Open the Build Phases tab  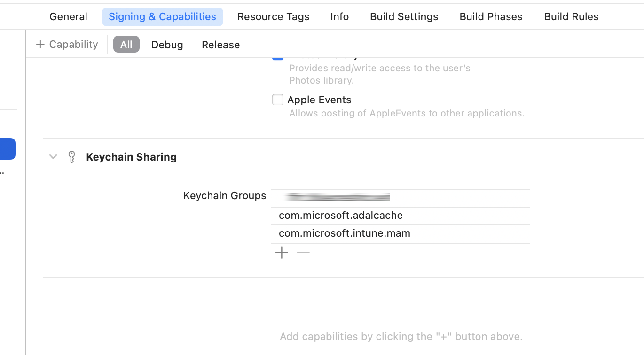[x=490, y=16]
